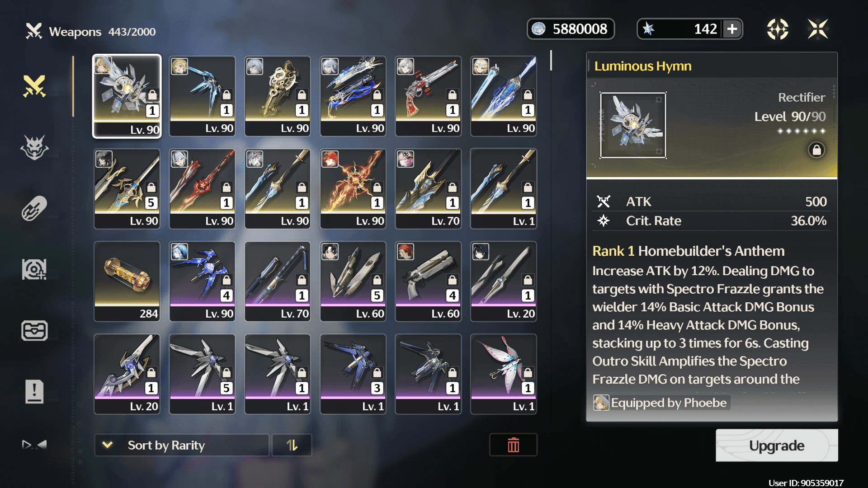Screen dimensions: 868x488
Task: Click the chevron arrow on sort dropdown
Action: pyautogui.click(x=107, y=445)
